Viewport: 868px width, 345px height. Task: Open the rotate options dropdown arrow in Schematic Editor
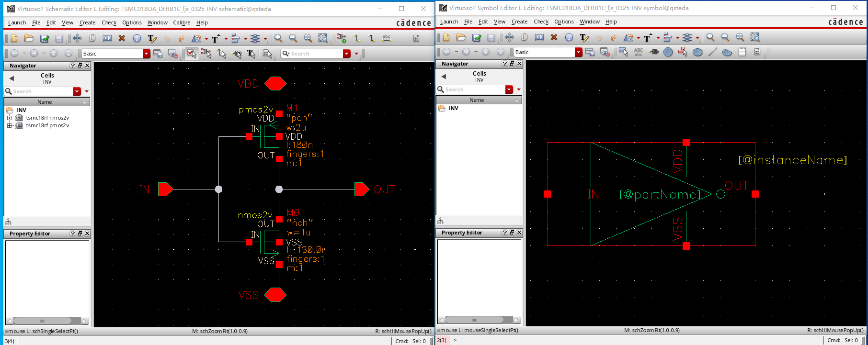coord(206,39)
